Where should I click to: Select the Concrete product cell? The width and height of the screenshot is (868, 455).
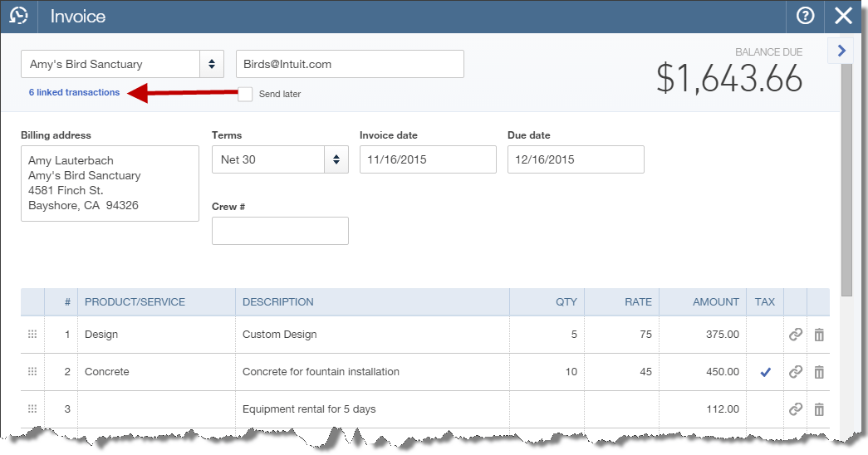[x=157, y=371]
